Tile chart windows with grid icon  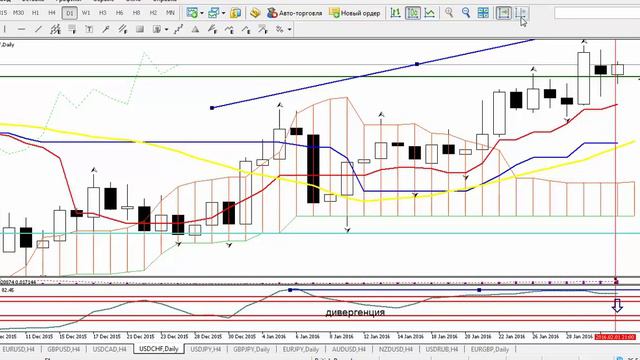coord(483,13)
